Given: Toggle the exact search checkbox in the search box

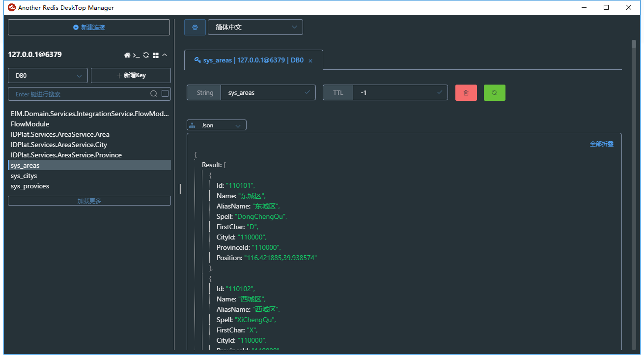Looking at the screenshot, I should (x=165, y=93).
